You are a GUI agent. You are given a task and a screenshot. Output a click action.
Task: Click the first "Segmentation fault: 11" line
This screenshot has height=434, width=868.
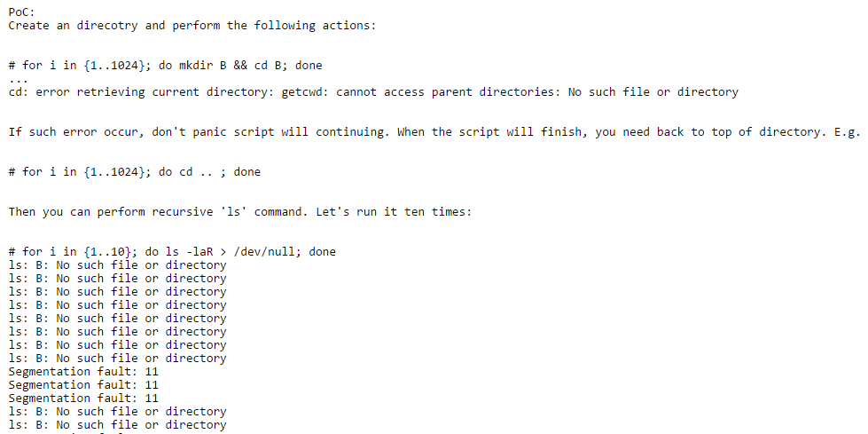click(83, 371)
